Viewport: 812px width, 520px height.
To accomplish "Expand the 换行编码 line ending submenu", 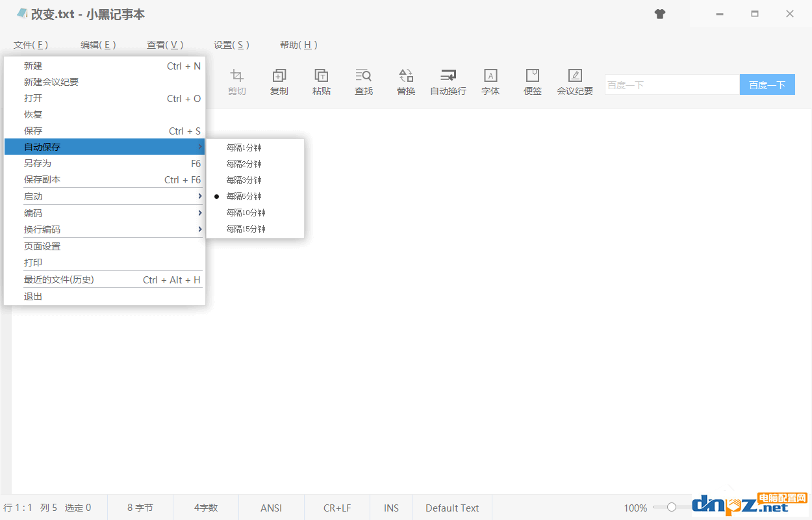I will (x=104, y=229).
